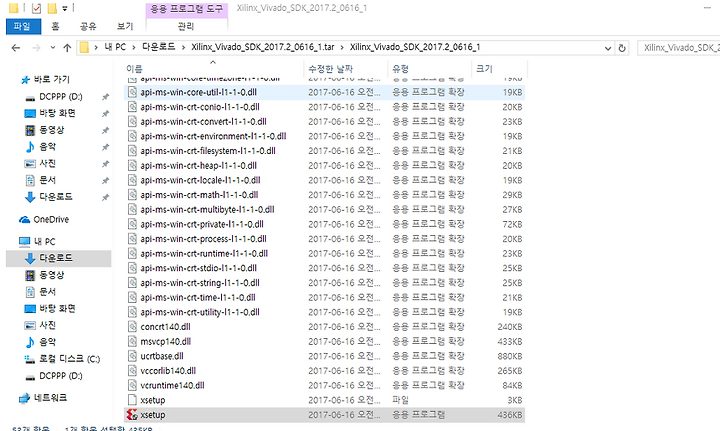720x431 pixels.
Task: Select api-ms-win-crt-utility-l1-1-0.dll file icon
Action: (x=132, y=312)
